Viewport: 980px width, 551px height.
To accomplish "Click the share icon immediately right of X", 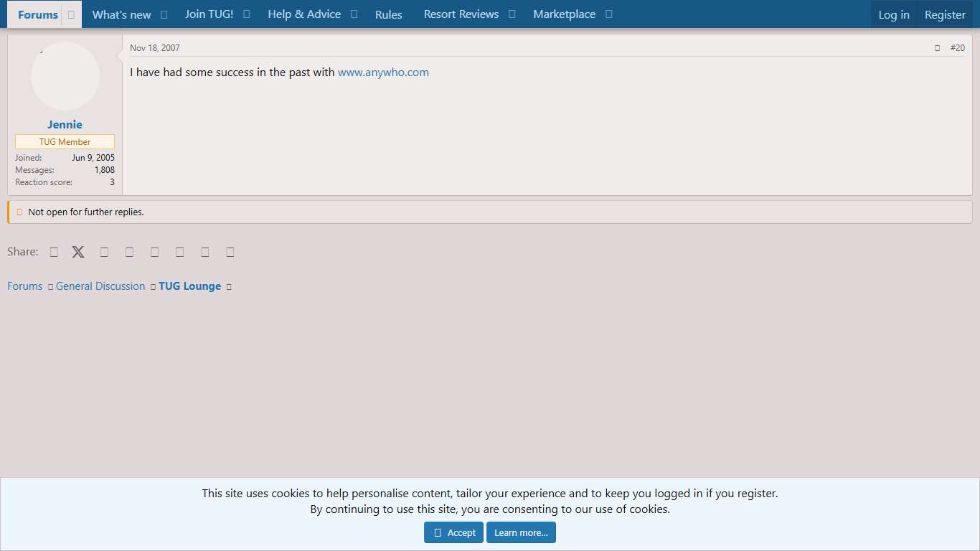I will pyautogui.click(x=104, y=252).
